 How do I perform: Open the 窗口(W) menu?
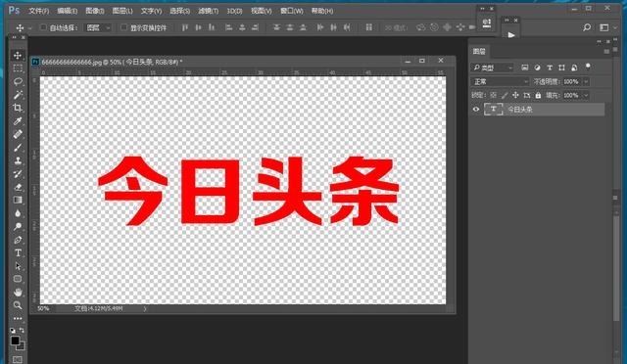(292, 11)
